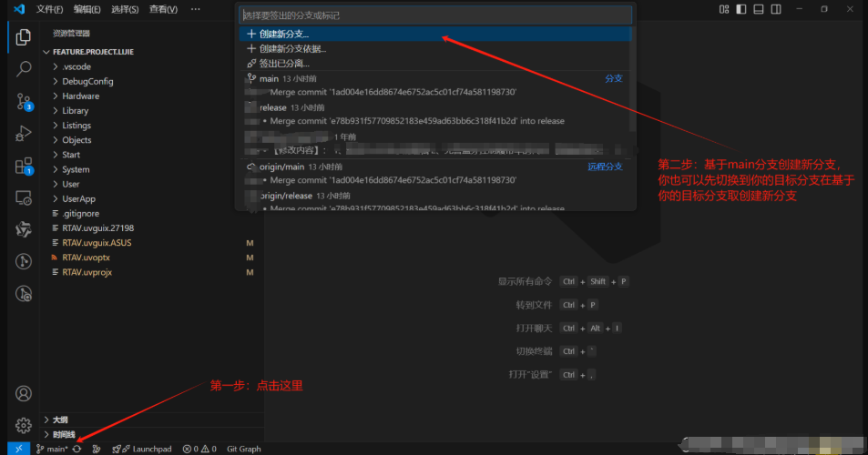Open the Search view in activity bar
The height and width of the screenshot is (455, 868).
coord(24,69)
